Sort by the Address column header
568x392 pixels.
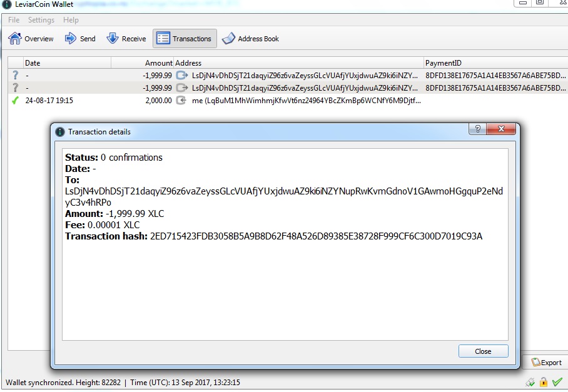[298, 63]
